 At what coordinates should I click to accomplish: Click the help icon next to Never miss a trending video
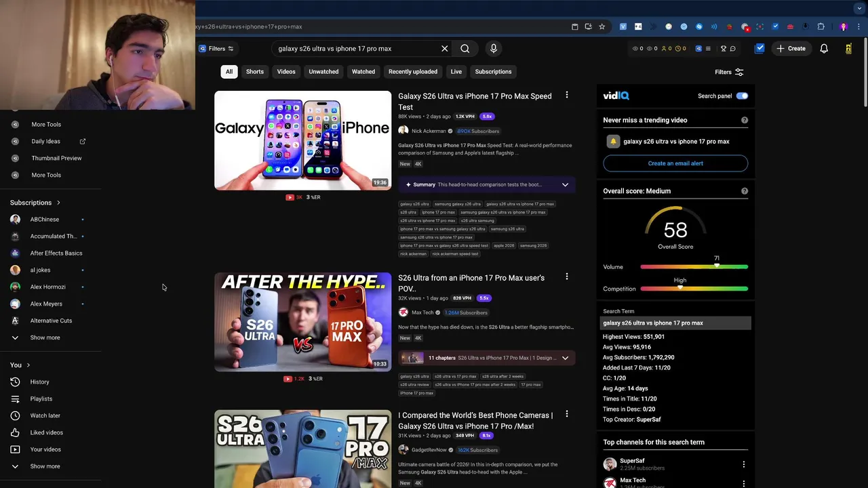point(745,120)
